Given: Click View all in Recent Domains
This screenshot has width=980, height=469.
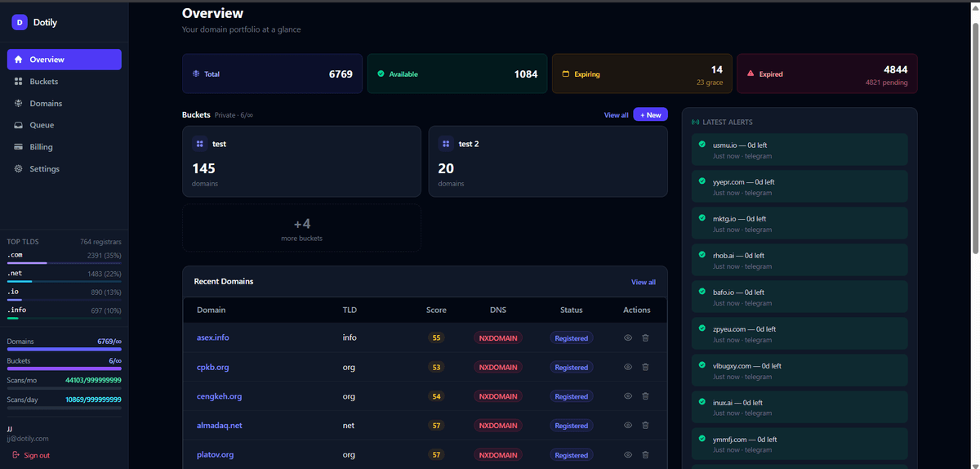Looking at the screenshot, I should pyautogui.click(x=644, y=282).
